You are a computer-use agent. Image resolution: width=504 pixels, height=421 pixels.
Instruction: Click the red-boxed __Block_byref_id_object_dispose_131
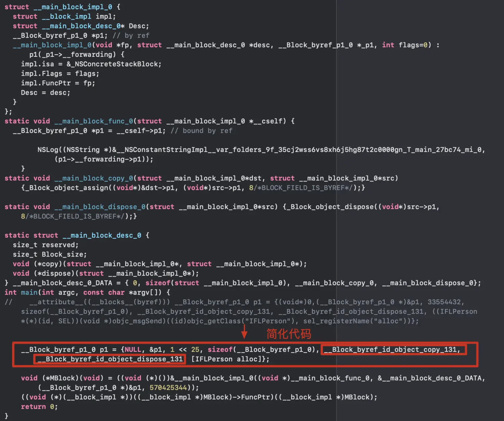point(110,359)
